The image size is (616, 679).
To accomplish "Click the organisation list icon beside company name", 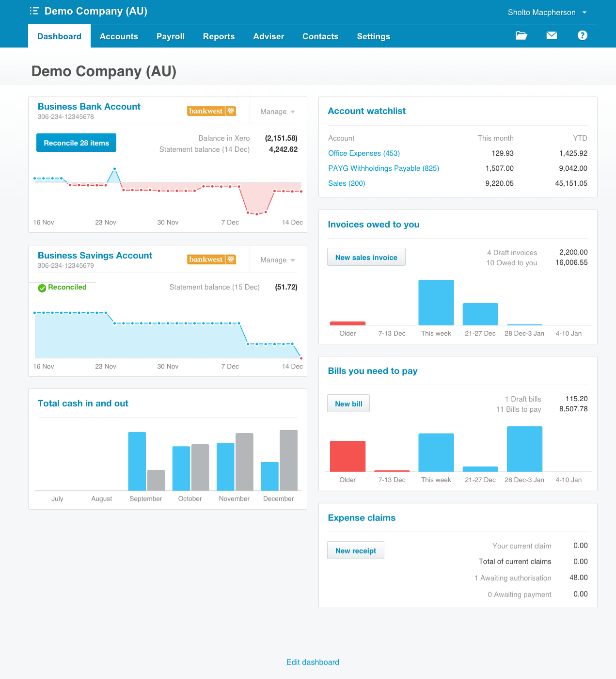I will pyautogui.click(x=34, y=11).
